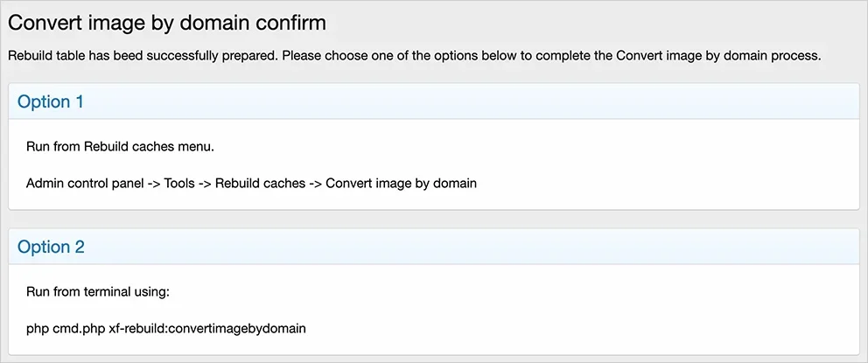This screenshot has width=868, height=363.
Task: Click inside the Option 2 content box
Action: (x=433, y=310)
